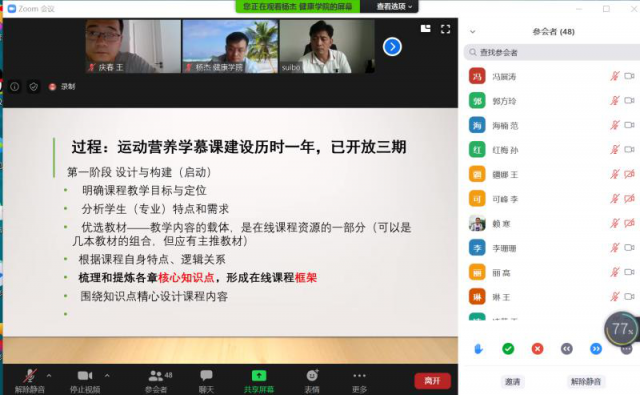This screenshot has width=640, height=395.
Task: Open the reactions (表情) menu
Action: pyautogui.click(x=312, y=381)
